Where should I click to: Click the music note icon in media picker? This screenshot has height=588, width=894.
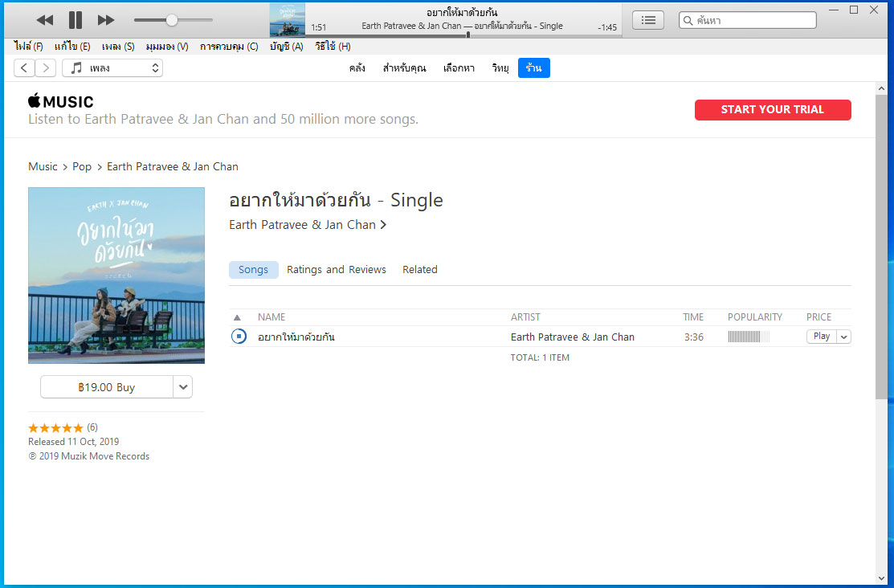pyautogui.click(x=76, y=67)
